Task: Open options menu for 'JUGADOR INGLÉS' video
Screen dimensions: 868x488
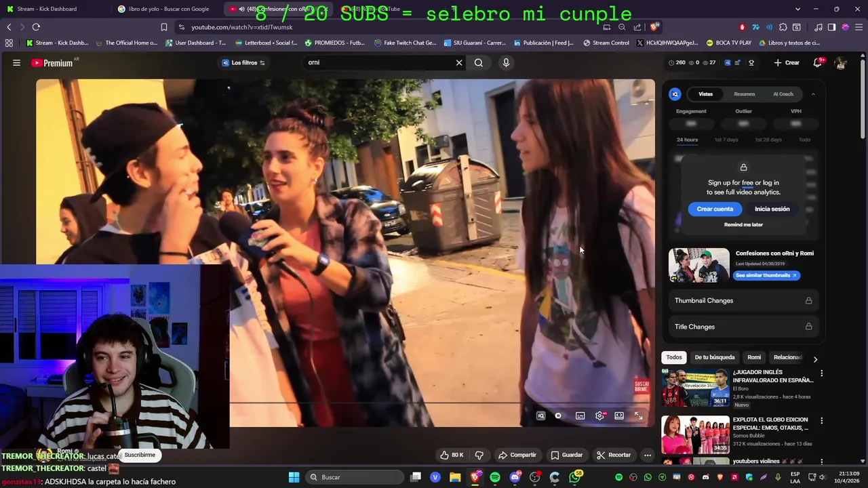Action: click(x=822, y=373)
